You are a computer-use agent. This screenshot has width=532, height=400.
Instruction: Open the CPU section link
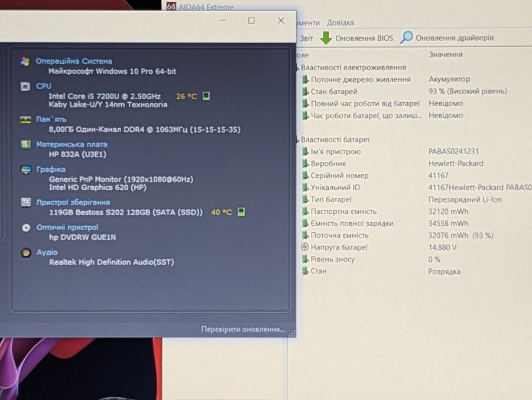coord(44,86)
